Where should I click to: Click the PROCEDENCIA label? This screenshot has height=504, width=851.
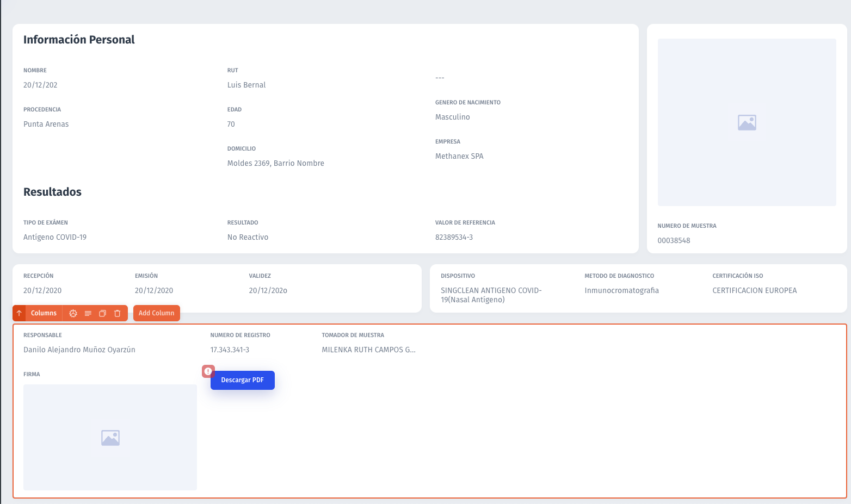pos(42,109)
